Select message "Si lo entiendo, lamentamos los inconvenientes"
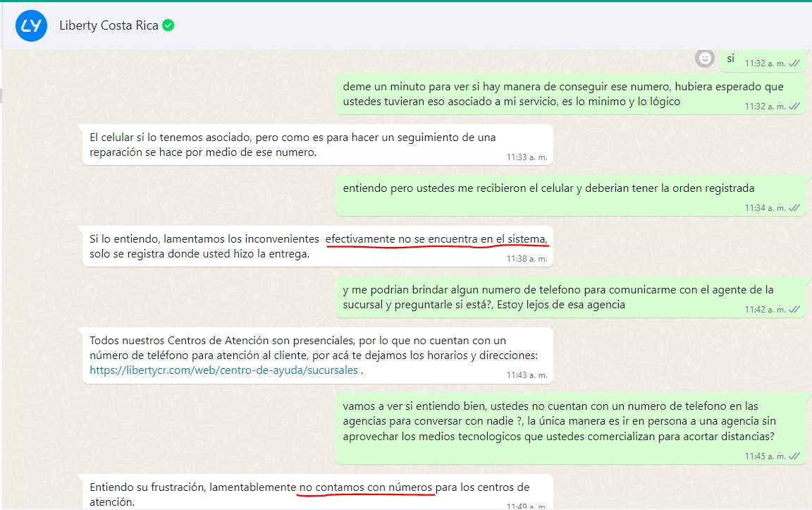This screenshot has height=510, width=812. click(317, 246)
